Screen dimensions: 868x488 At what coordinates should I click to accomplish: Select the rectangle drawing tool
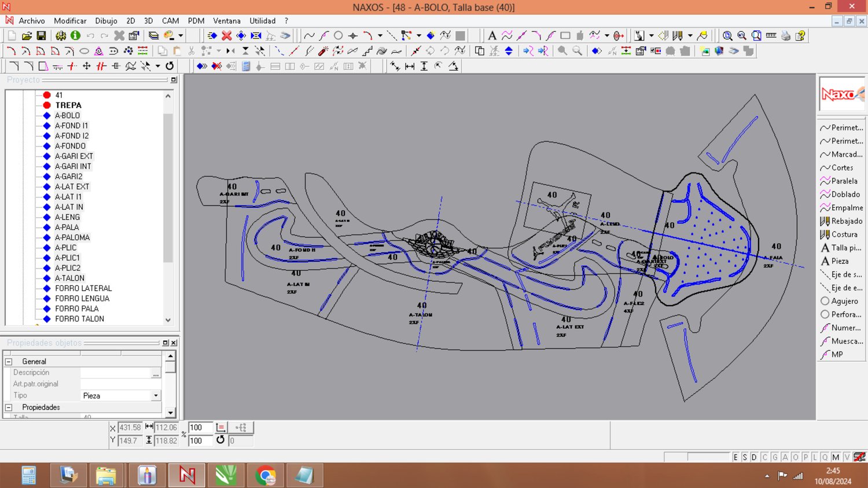565,36
